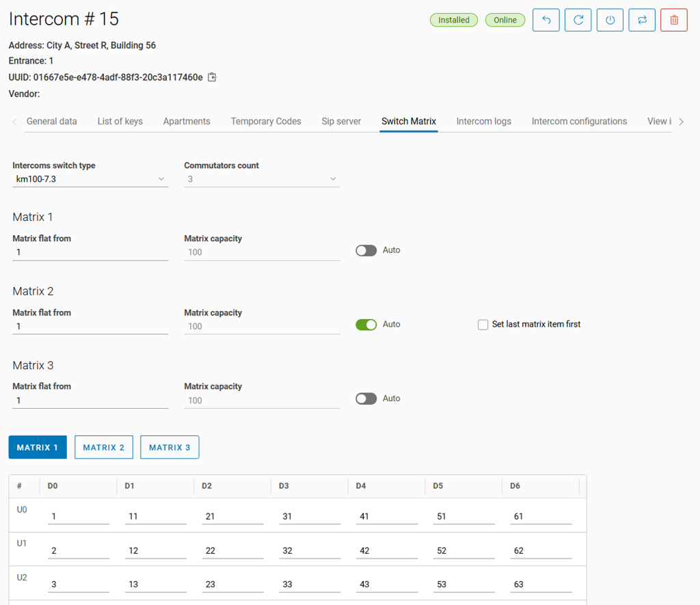
Task: Expand the Commutators count dropdown
Action: [x=262, y=179]
